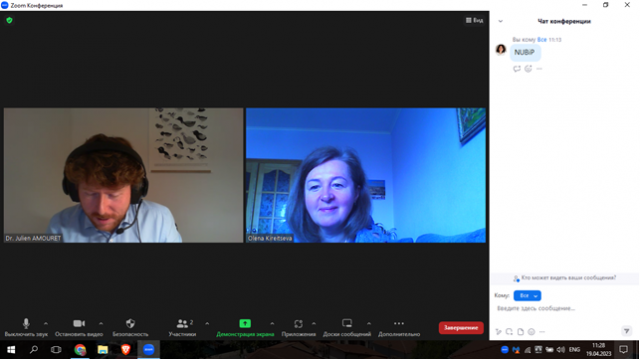Open the taskbar clock and date

598,350
